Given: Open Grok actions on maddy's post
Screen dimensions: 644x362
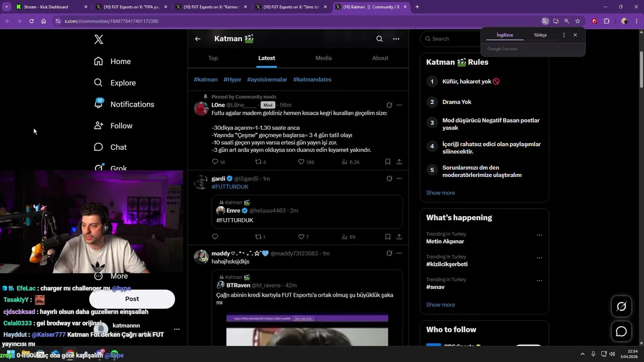Looking at the screenshot, I should click(x=389, y=253).
